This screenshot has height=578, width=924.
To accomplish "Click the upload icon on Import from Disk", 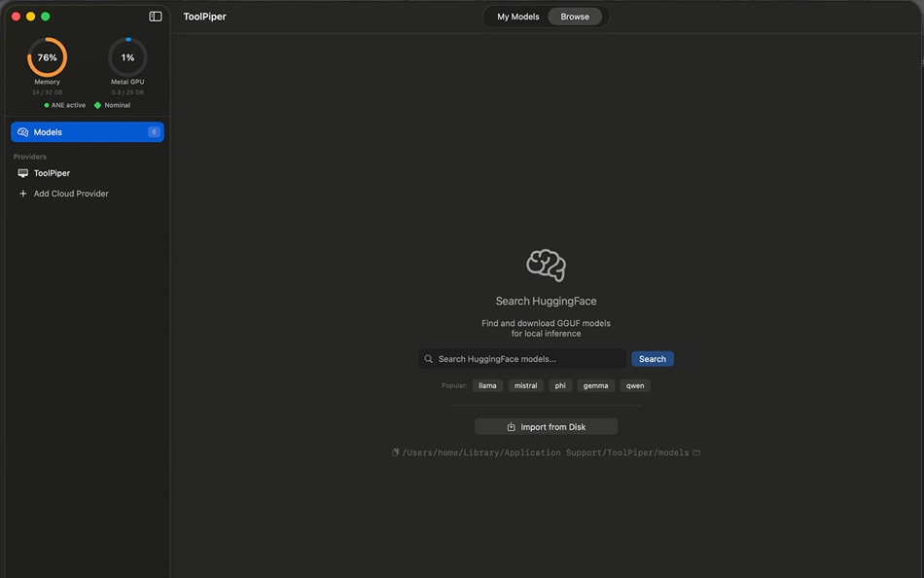I will click(x=510, y=426).
